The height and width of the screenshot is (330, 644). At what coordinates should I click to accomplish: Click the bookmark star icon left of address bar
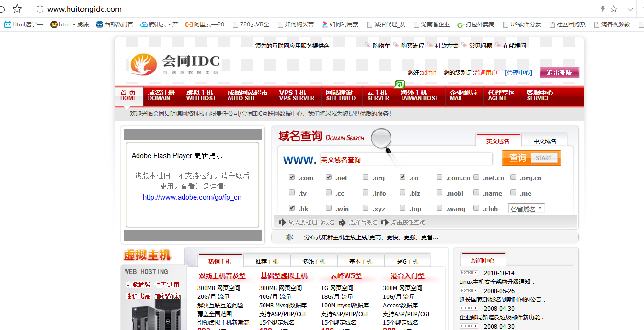coord(17,9)
